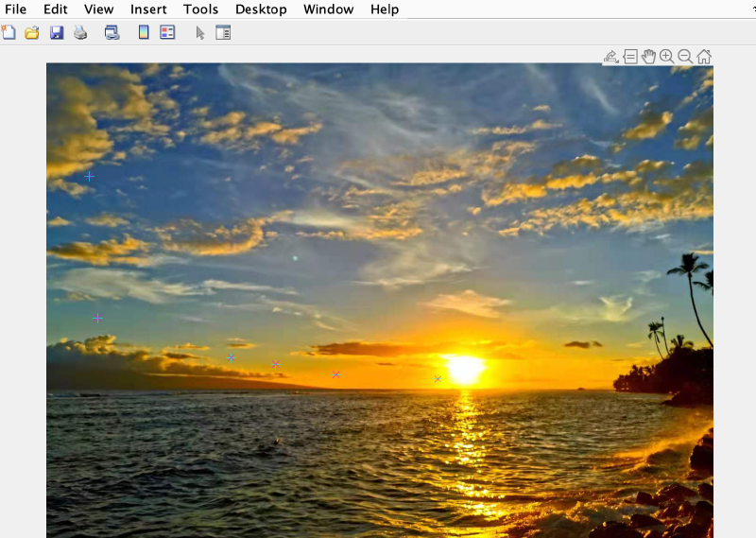Select the topmost plus marker in the sky
Screen dimensions: 756x538
(x=89, y=176)
